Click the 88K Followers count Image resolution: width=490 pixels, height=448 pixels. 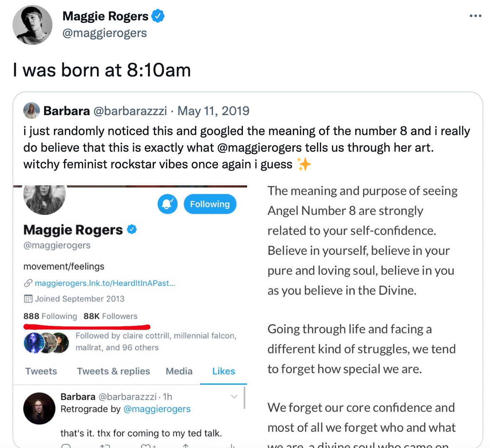tap(111, 316)
